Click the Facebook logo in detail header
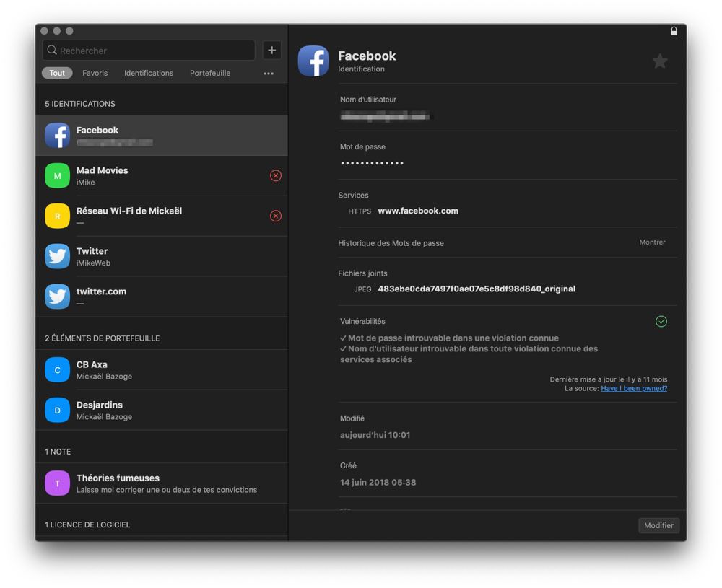 pos(313,61)
